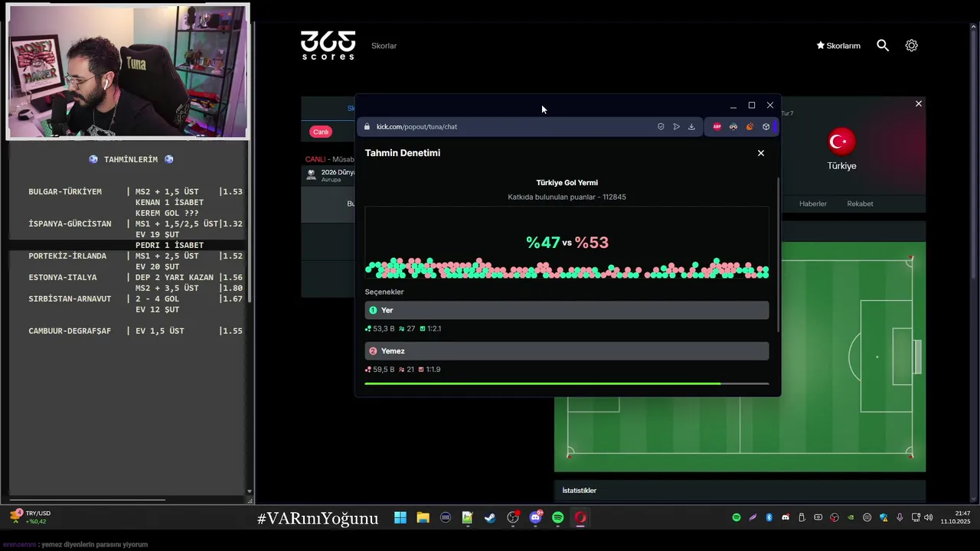Screen dimensions: 980x551
Task: Click the ABP adblock extension icon
Action: pos(717,127)
